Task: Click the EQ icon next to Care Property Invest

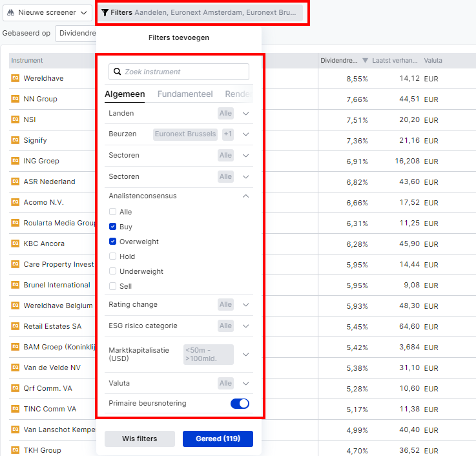Action: 16,264
